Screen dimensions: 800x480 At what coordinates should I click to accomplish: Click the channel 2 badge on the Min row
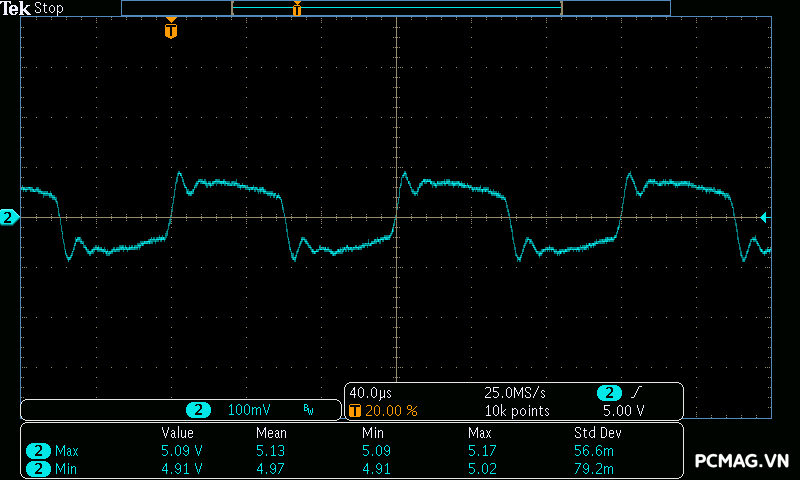[38, 469]
